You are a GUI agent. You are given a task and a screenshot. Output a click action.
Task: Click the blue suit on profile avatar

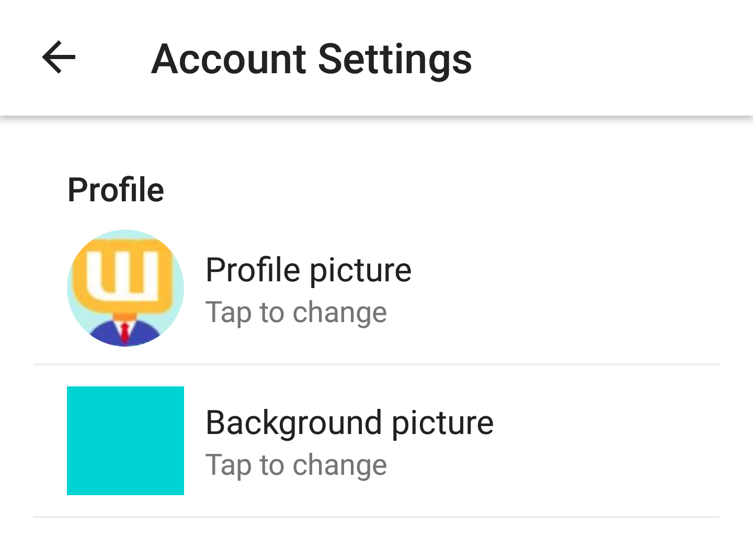tap(125, 334)
